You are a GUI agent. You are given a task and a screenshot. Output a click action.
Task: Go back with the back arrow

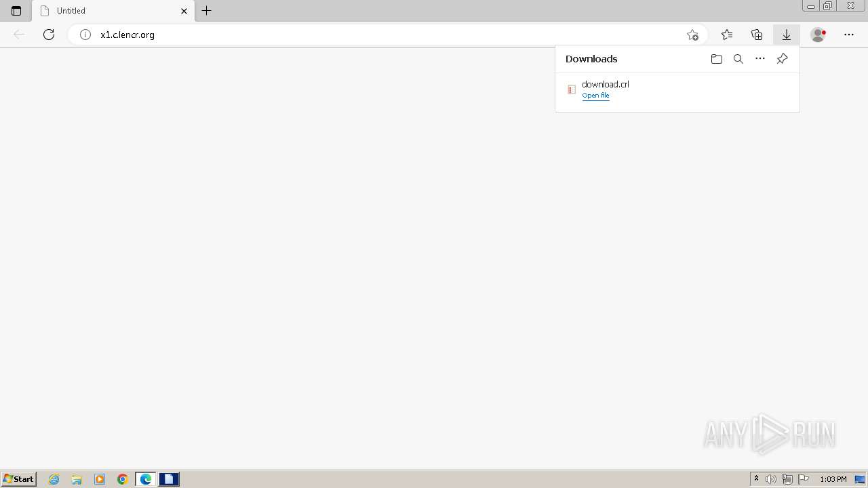(x=19, y=35)
